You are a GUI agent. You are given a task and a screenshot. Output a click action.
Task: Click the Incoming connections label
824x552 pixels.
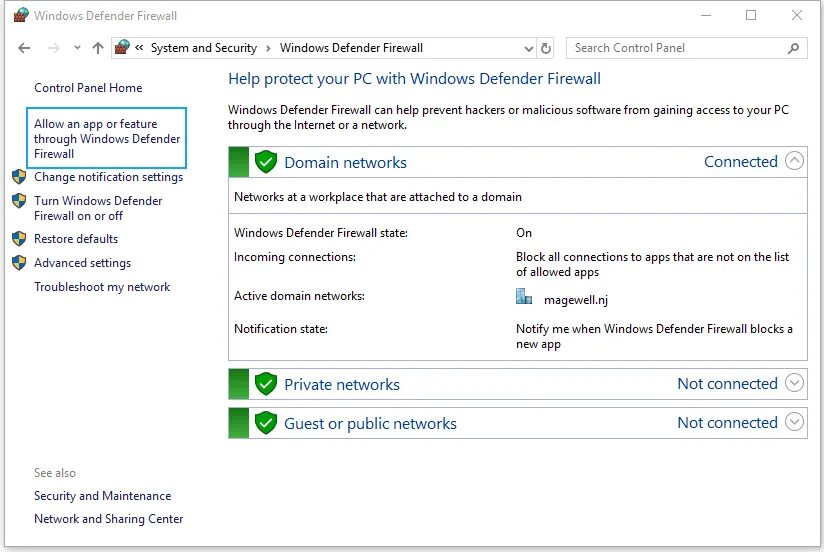pos(295,257)
